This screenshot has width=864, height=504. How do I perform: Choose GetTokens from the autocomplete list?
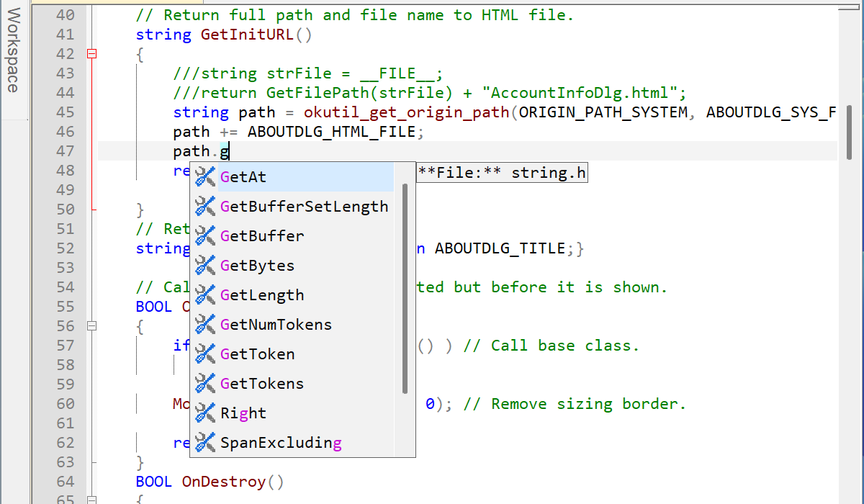point(262,384)
